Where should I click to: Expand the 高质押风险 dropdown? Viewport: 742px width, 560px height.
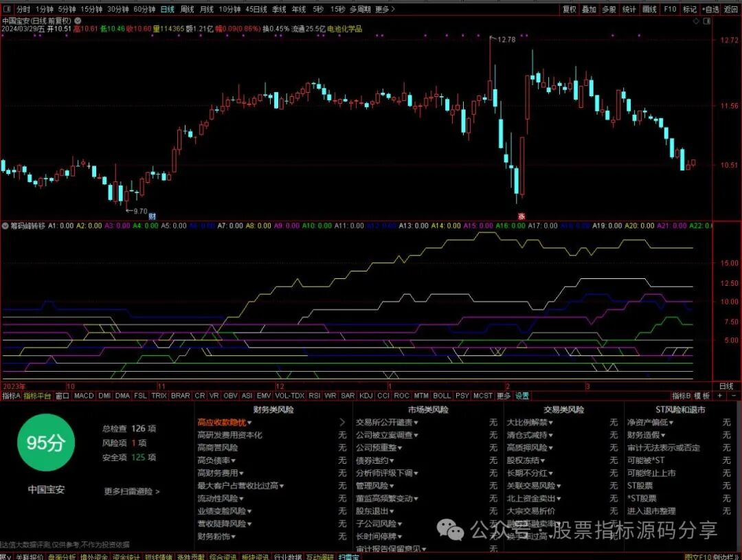click(x=530, y=448)
